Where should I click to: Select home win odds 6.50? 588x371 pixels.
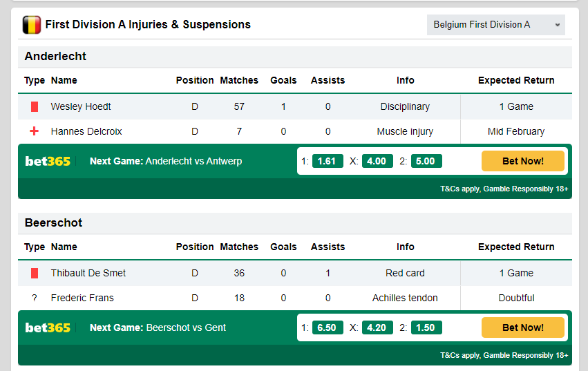[328, 327]
